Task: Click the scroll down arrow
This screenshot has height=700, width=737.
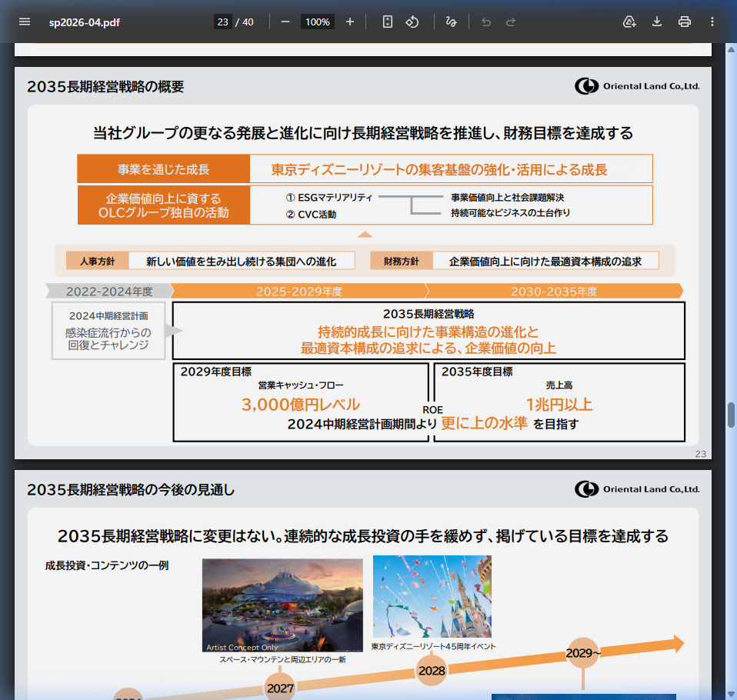Action: [x=731, y=695]
